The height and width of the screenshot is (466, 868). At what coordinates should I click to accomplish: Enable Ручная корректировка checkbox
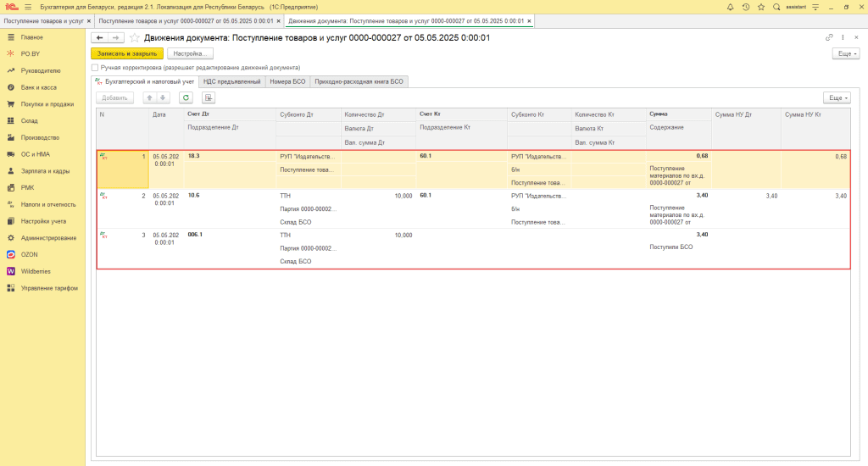(95, 68)
